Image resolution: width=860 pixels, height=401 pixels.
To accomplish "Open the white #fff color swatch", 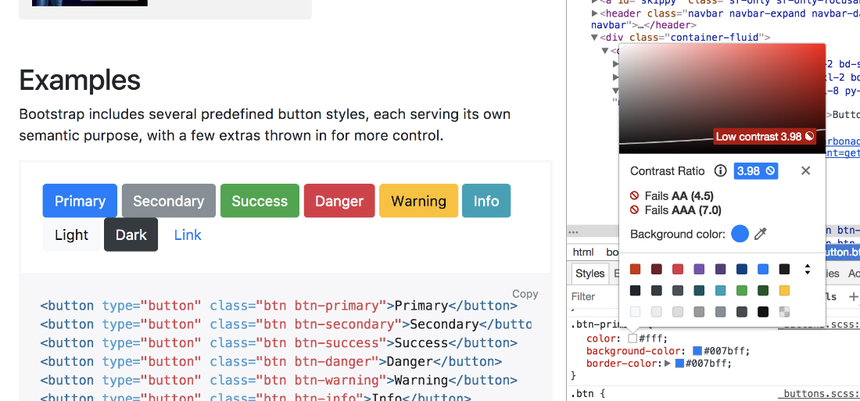I will [633, 338].
